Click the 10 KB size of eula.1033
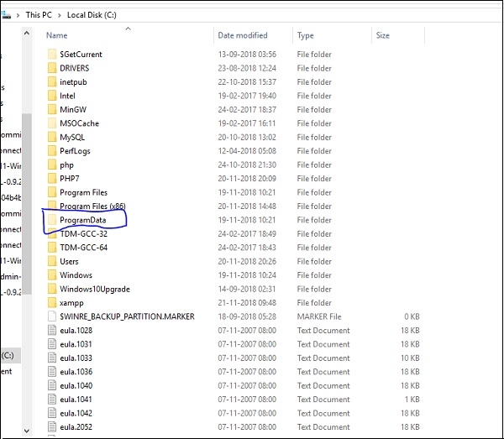 pos(410,358)
